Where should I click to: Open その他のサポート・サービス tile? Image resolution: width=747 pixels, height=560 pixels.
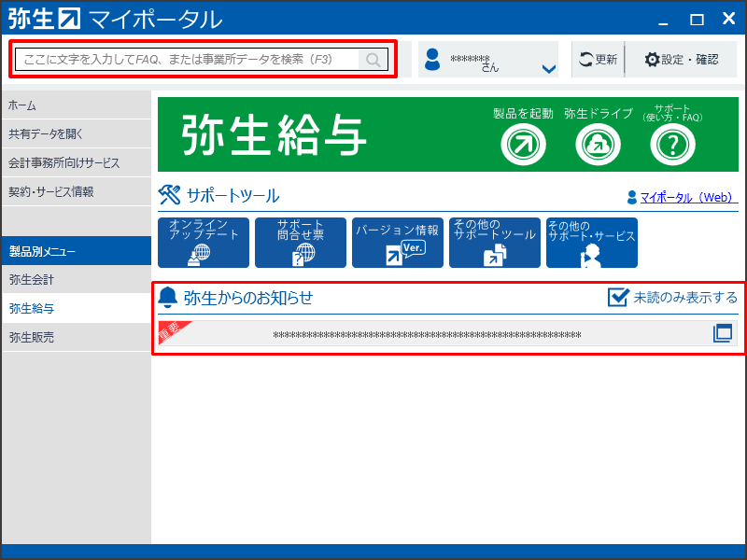point(592,243)
